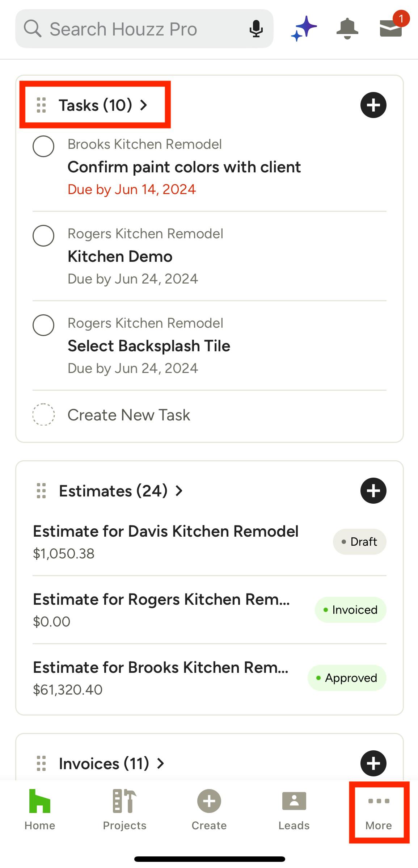Mark "Confirm paint colors with client" complete

tap(43, 146)
